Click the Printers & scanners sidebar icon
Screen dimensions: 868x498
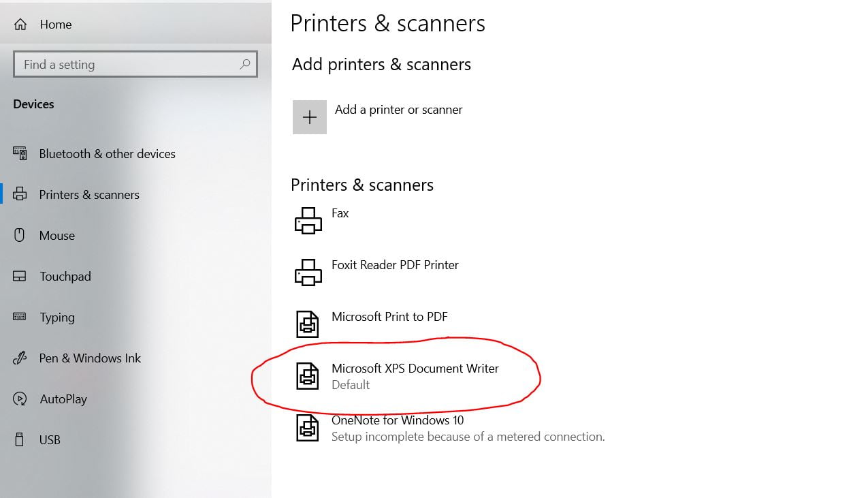coord(20,194)
